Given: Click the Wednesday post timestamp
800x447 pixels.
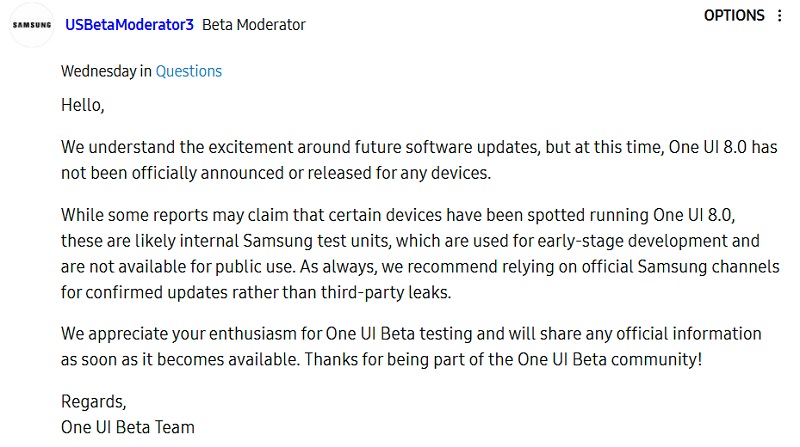Looking at the screenshot, I should 98,71.
